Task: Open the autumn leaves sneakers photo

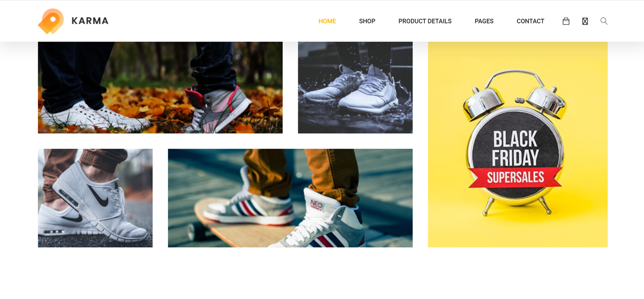Action: coord(160,87)
